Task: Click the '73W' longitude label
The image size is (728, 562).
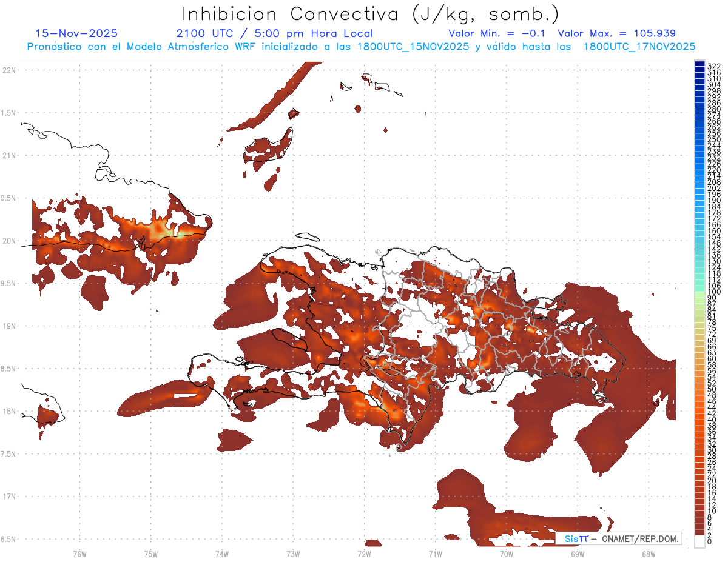Action: point(292,554)
